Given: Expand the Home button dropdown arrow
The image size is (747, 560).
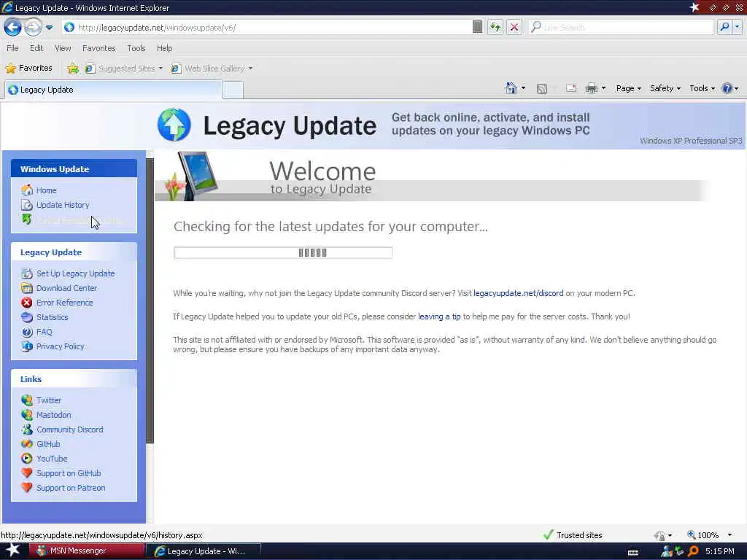Looking at the screenshot, I should [523, 88].
